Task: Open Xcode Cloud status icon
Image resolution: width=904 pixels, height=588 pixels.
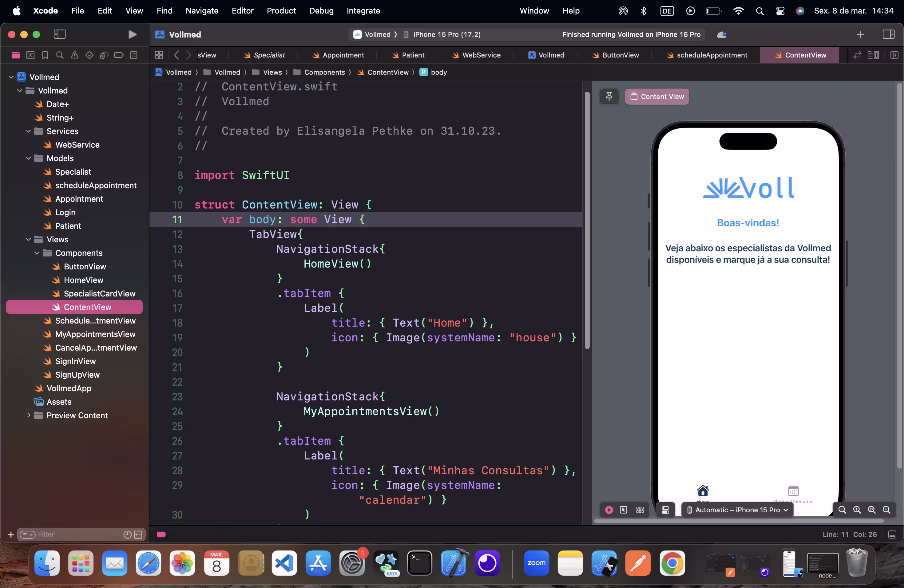Action: coord(722,34)
